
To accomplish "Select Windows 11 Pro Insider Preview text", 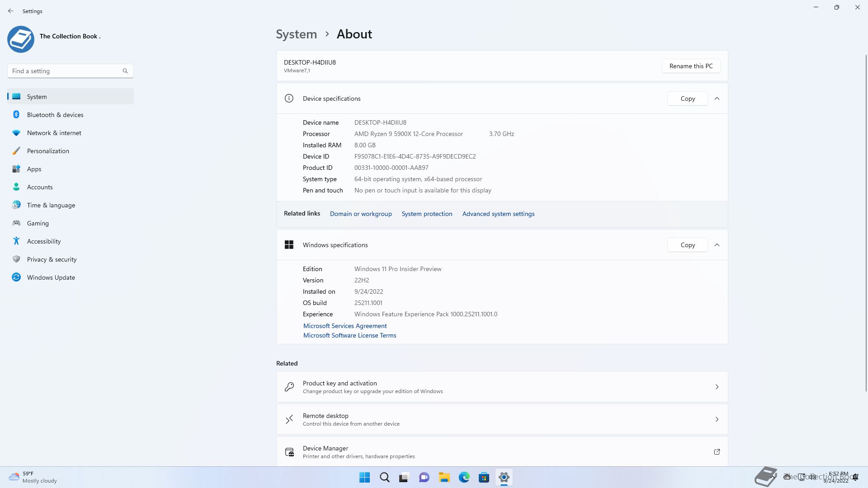I will [x=398, y=269].
